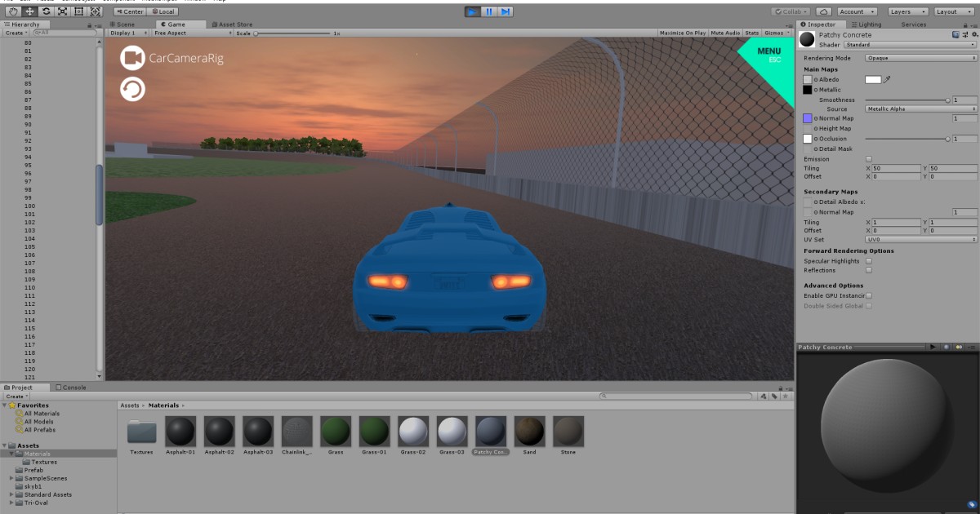Select the Sand material thumbnail

[529, 432]
